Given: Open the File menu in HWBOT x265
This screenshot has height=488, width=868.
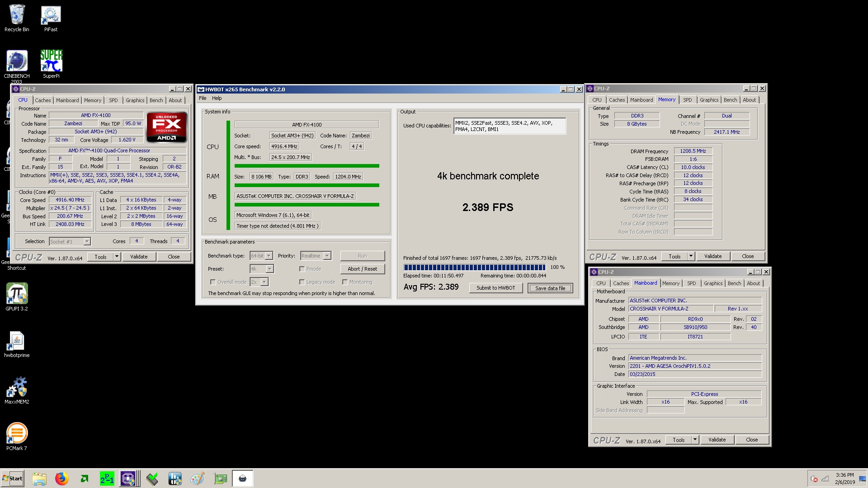Looking at the screenshot, I should (x=203, y=98).
